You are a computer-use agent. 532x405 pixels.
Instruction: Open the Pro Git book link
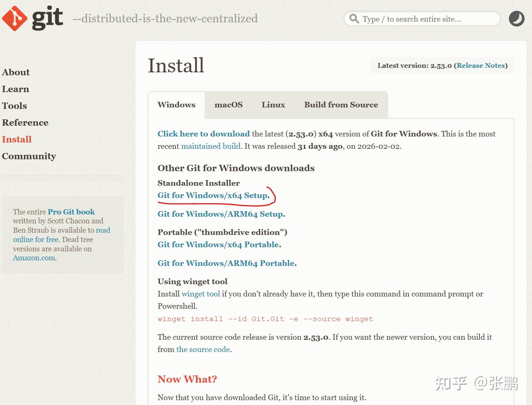(x=71, y=212)
